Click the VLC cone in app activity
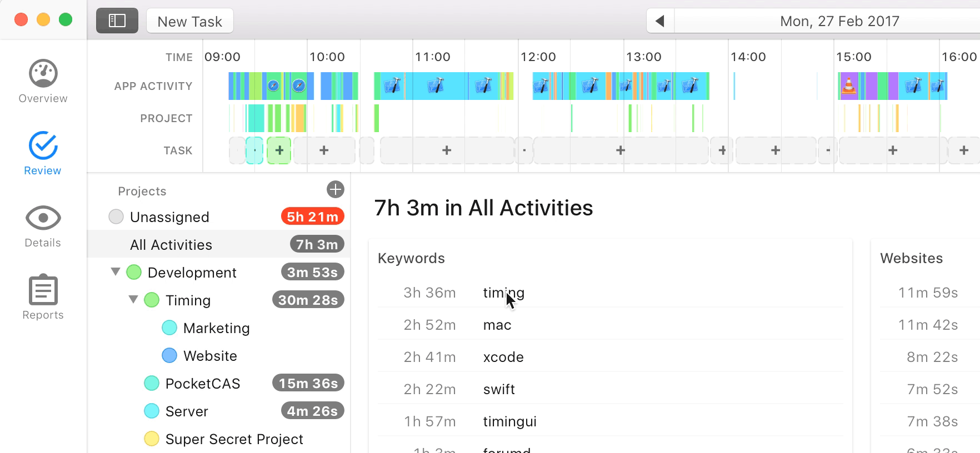This screenshot has height=453, width=980. [x=849, y=86]
